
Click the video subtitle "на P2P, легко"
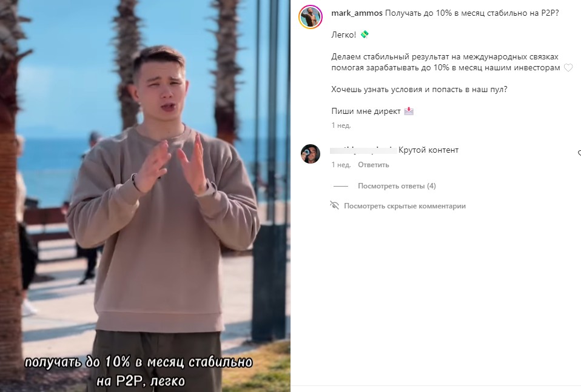141,380
